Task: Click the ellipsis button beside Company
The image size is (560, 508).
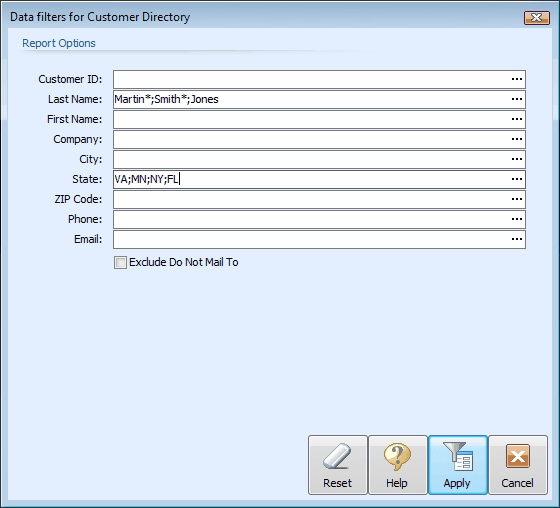Action: coord(517,139)
